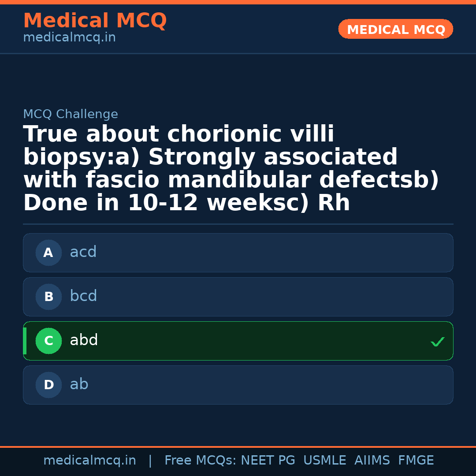Select the circular B option badge
Viewport: 476px width, 476px height.
tap(48, 297)
